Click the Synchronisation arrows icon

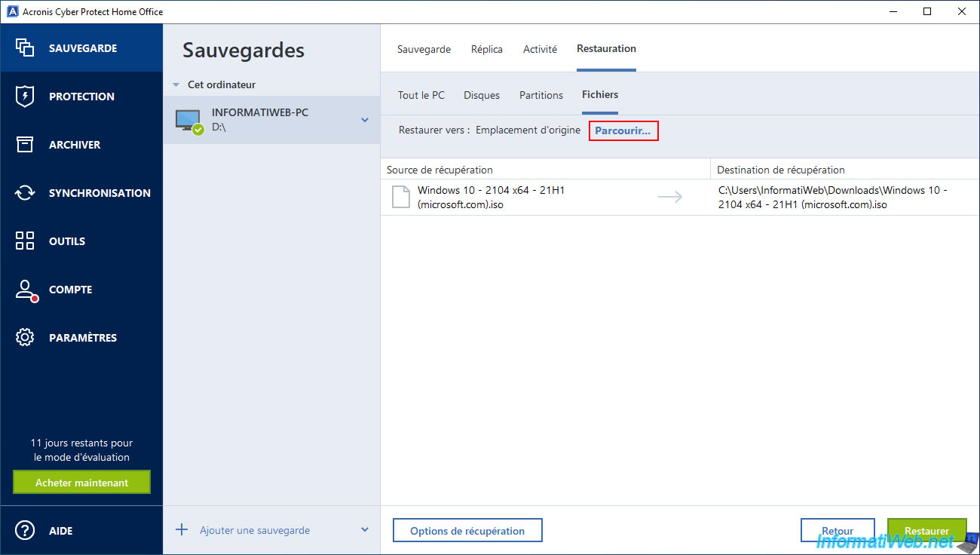pos(25,192)
